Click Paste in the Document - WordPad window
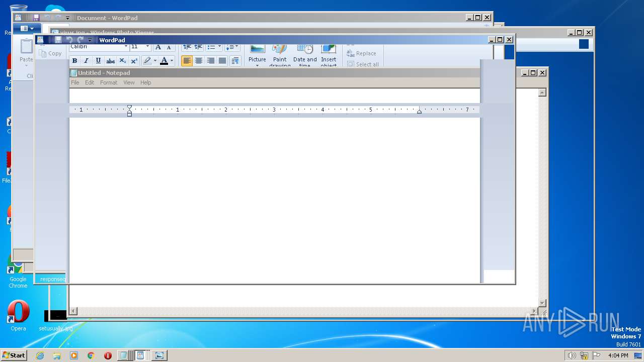The image size is (644, 362). [x=26, y=53]
